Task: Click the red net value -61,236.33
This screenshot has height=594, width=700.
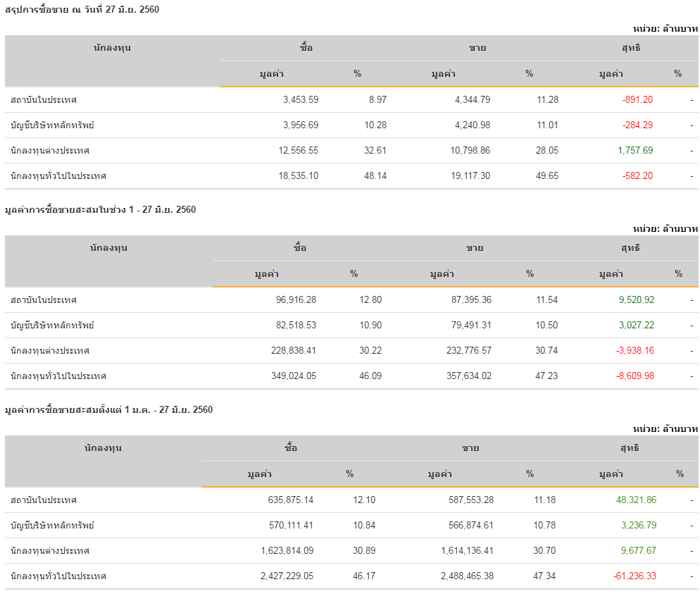Action: 635,576
